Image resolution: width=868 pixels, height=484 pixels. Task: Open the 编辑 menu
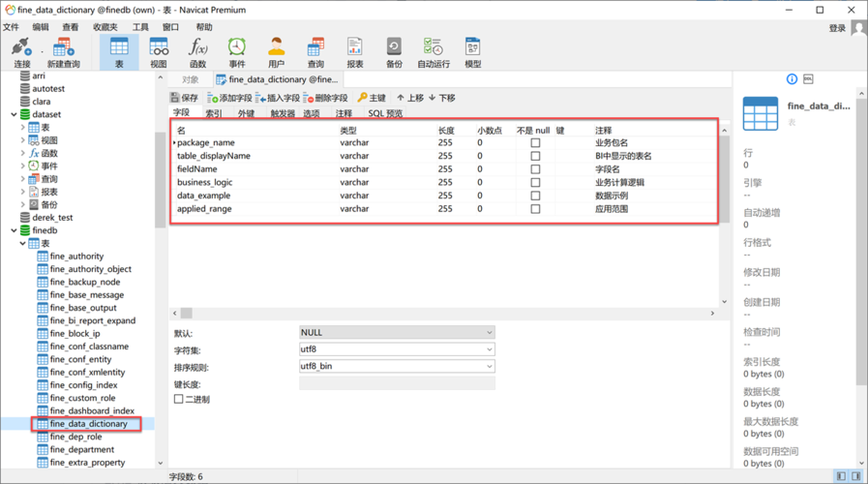tap(41, 27)
